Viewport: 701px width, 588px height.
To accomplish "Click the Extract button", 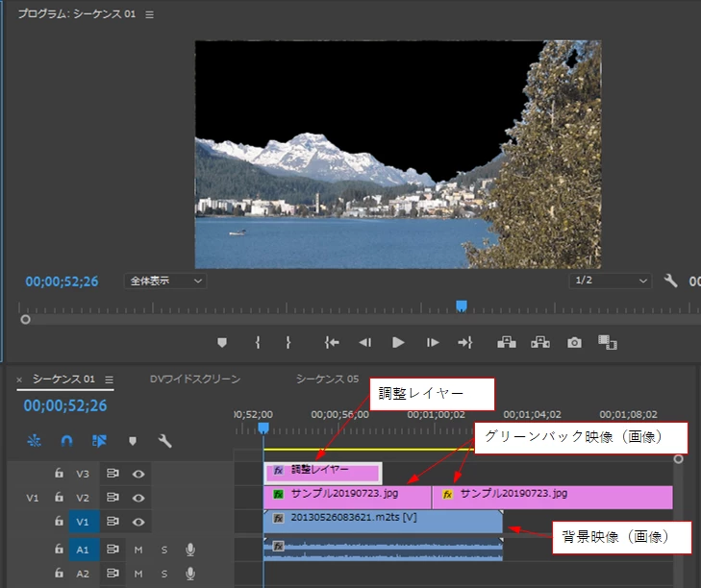I will click(540, 343).
